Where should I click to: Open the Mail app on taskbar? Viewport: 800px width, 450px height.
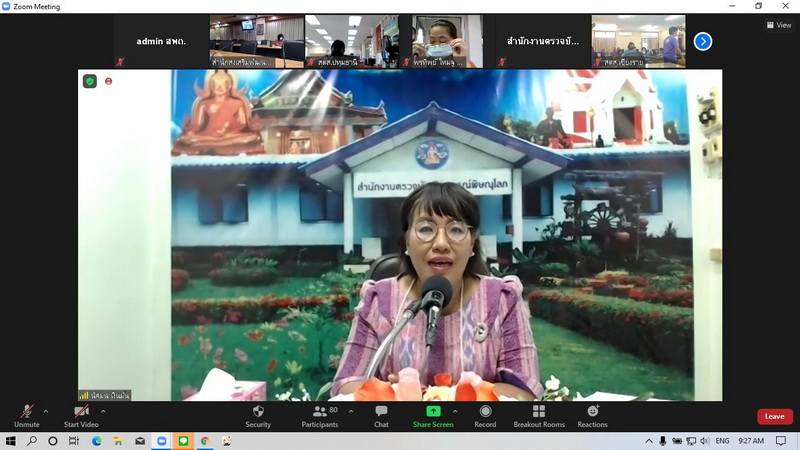click(140, 441)
